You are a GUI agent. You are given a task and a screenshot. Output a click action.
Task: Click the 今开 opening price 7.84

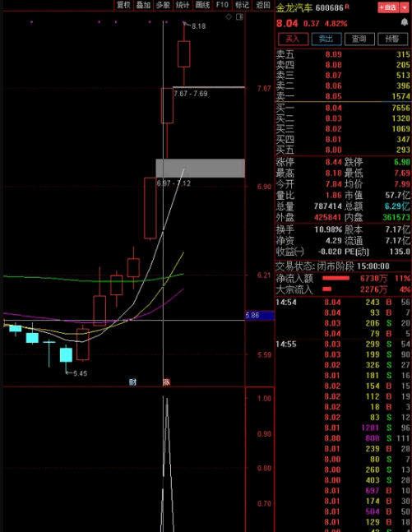tap(333, 184)
